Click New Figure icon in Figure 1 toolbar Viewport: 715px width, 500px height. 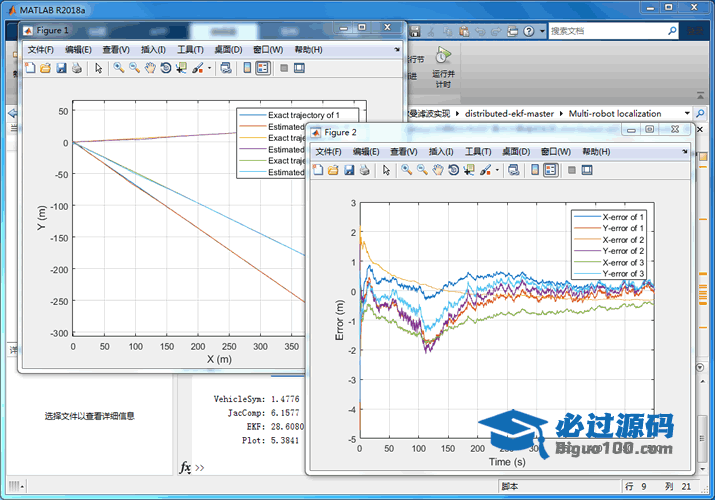31,68
